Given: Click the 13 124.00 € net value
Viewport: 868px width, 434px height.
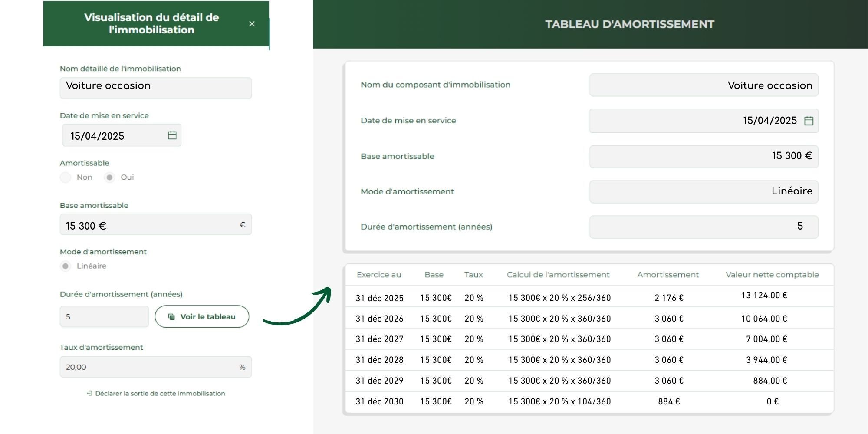Looking at the screenshot, I should 764,295.
